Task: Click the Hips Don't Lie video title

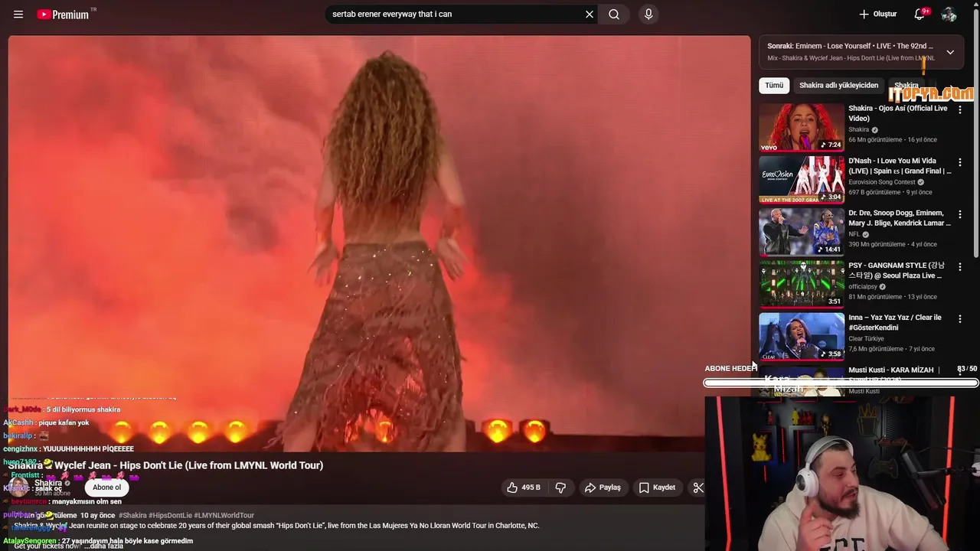Action: (x=165, y=465)
